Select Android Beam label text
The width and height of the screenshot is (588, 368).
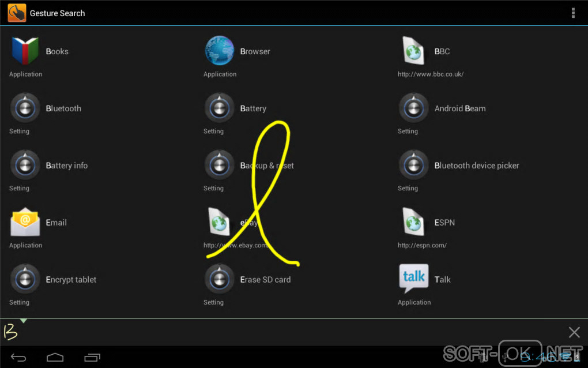[x=460, y=108]
